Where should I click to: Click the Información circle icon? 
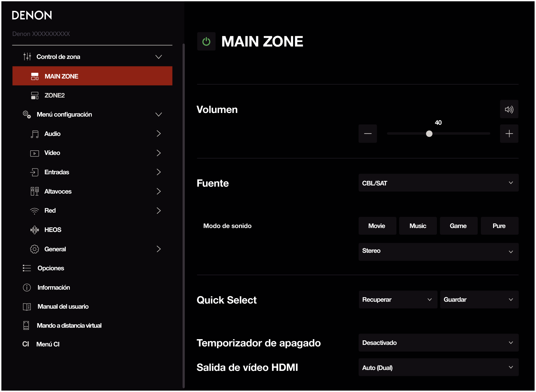pyautogui.click(x=27, y=288)
